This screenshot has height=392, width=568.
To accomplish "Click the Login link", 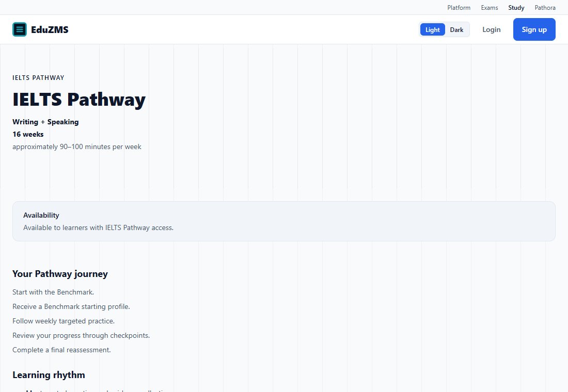I will click(491, 30).
